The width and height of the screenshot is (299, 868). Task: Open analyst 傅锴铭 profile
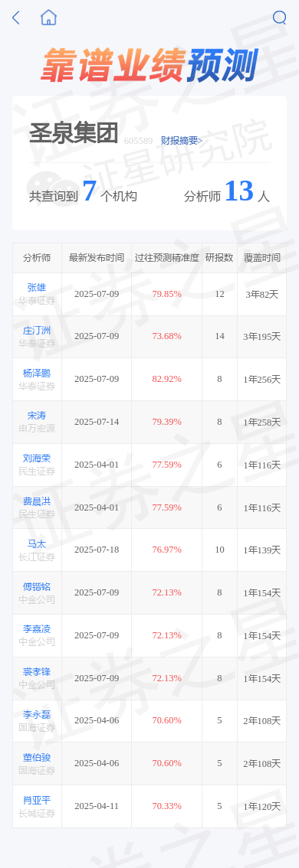coord(37,587)
